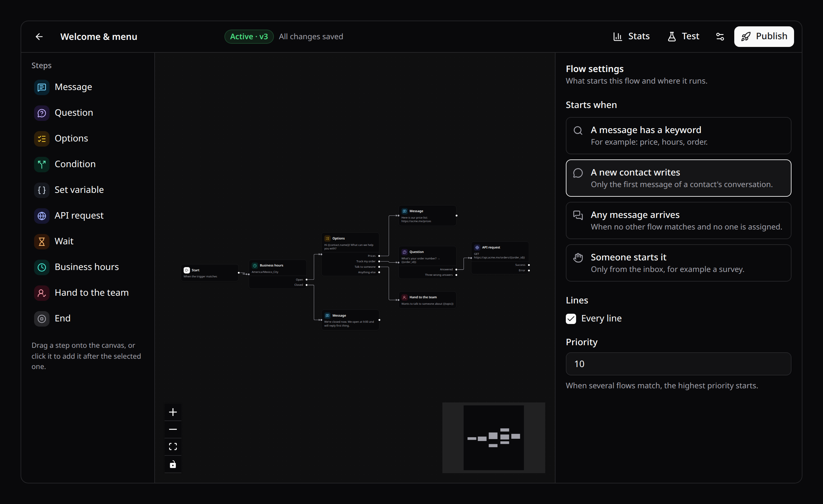
Task: Select the price list Message node
Action: (x=427, y=215)
